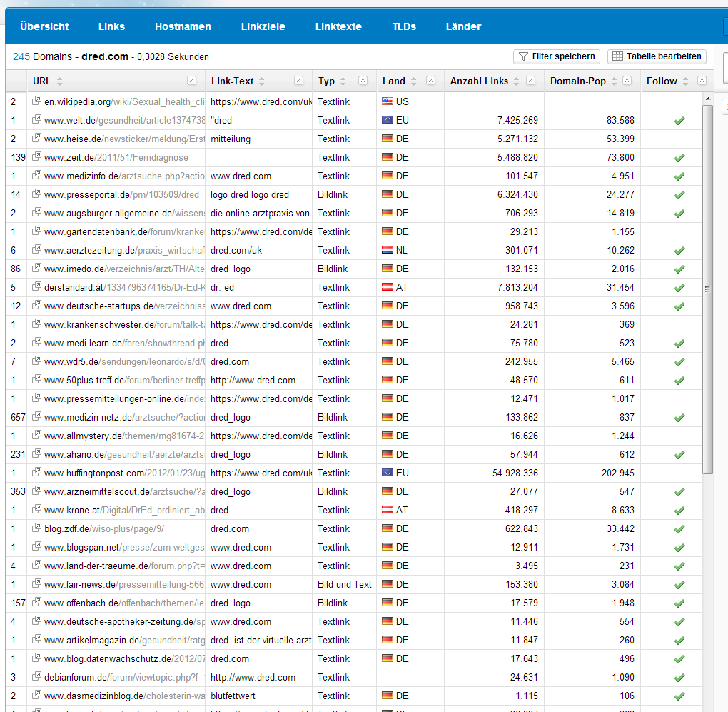This screenshot has height=712, width=728.
Task: Open the Linktexte tab
Action: click(338, 26)
